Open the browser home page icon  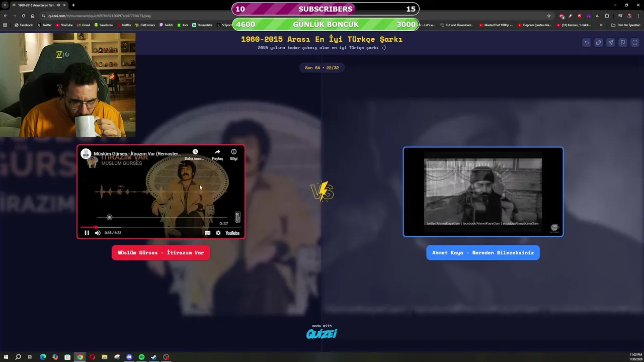(x=33, y=16)
